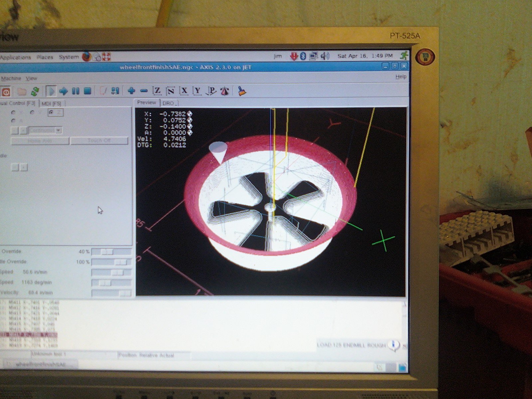The height and width of the screenshot is (399, 532).
Task: Switch to the DRO tab
Action: coord(169,103)
